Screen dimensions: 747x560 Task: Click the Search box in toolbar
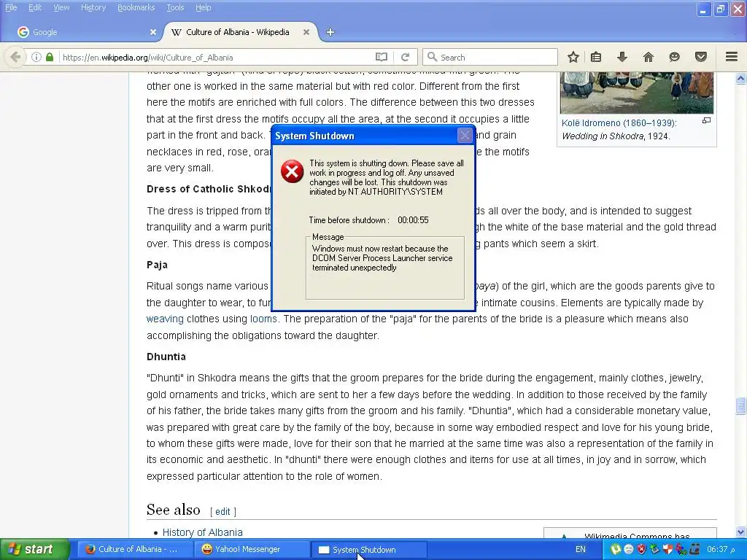point(490,57)
